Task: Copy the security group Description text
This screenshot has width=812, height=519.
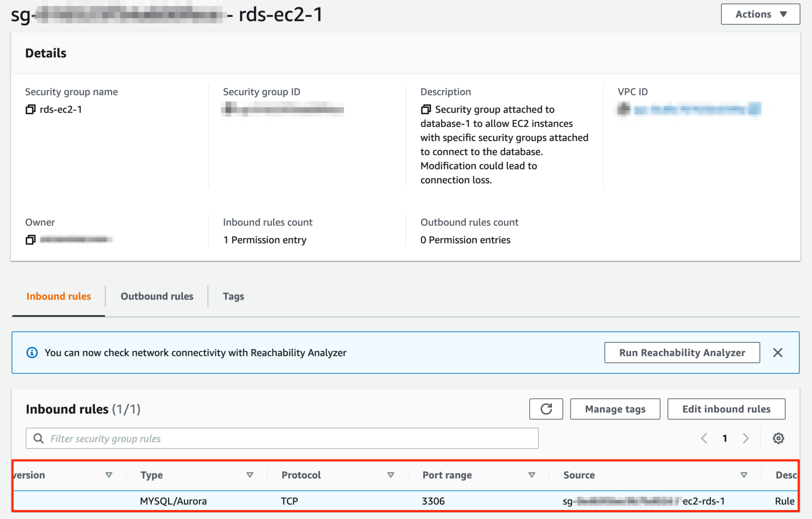Action: [426, 109]
